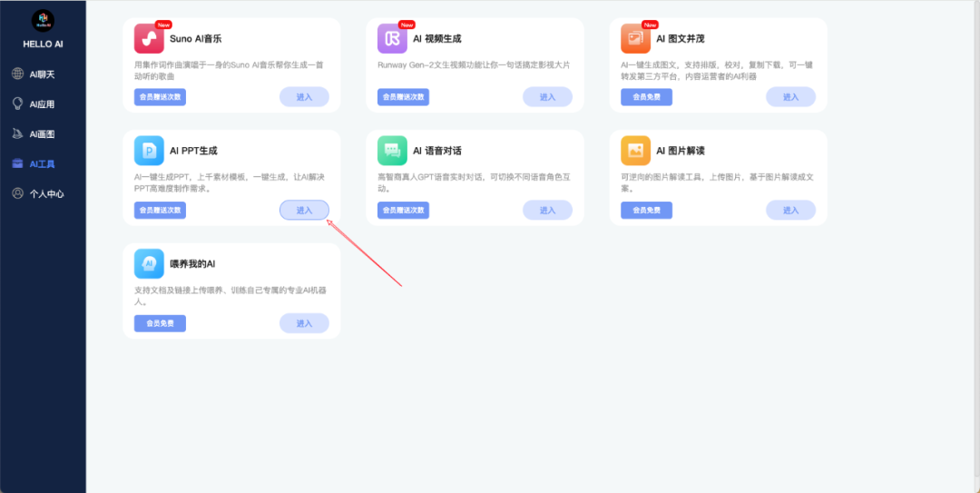Click the 喂养我的AI title text

pos(192,263)
